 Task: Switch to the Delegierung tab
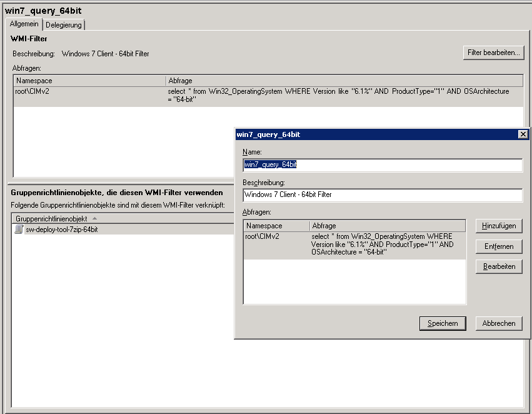(63, 25)
